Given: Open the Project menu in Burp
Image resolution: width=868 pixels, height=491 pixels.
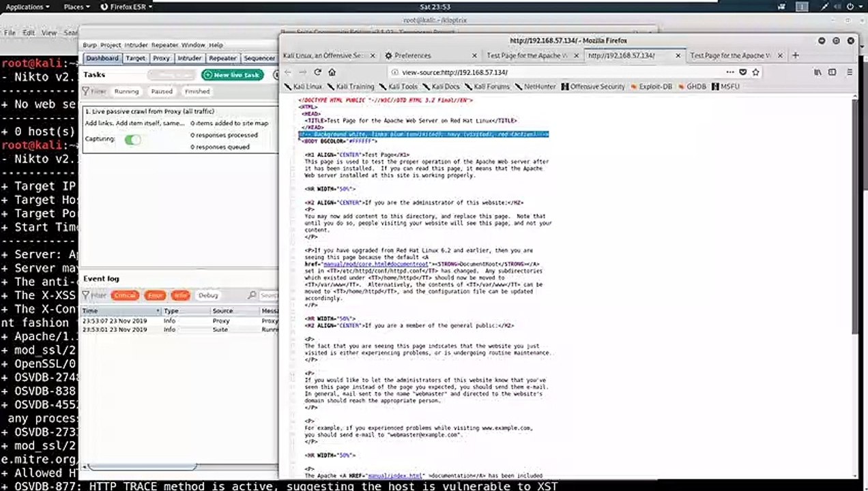Looking at the screenshot, I should 111,45.
